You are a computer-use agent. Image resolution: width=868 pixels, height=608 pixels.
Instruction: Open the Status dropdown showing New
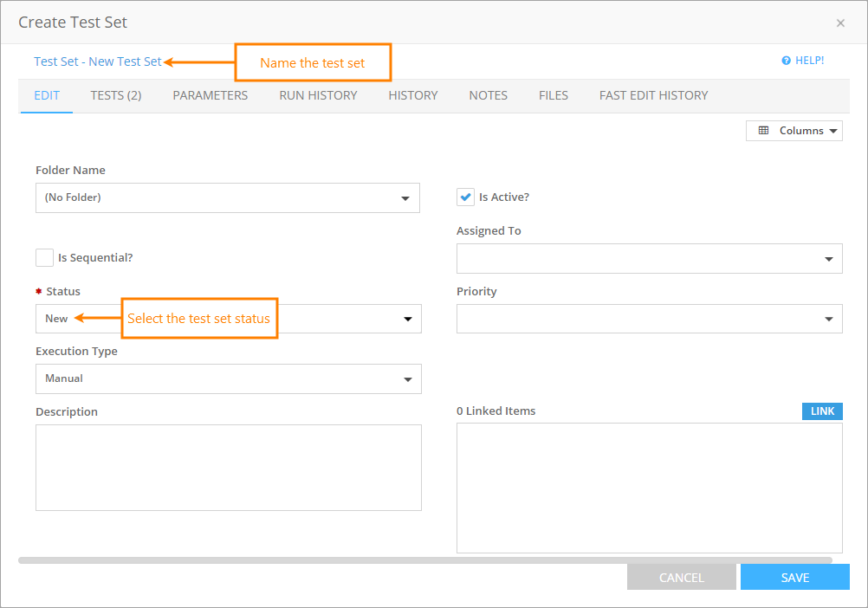407,319
